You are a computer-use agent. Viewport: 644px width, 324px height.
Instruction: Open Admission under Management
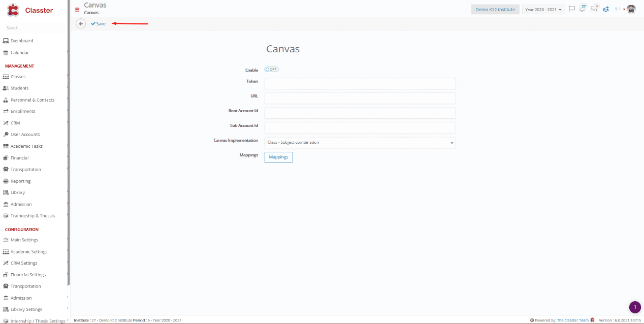(21, 204)
